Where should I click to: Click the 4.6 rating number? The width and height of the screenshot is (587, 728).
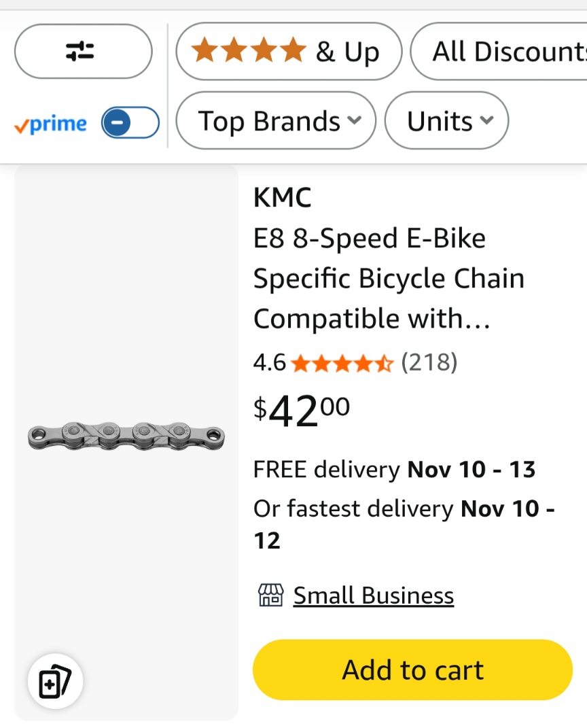tap(269, 363)
